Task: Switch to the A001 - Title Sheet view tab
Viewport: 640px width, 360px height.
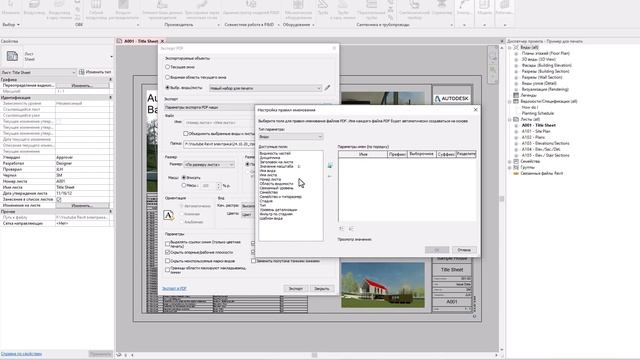Action: 141,41
